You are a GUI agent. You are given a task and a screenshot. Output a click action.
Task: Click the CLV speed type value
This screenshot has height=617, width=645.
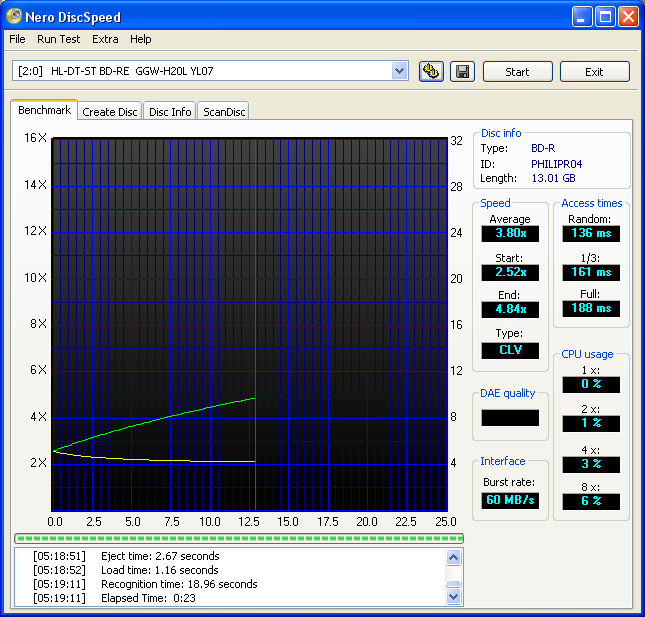click(x=510, y=350)
